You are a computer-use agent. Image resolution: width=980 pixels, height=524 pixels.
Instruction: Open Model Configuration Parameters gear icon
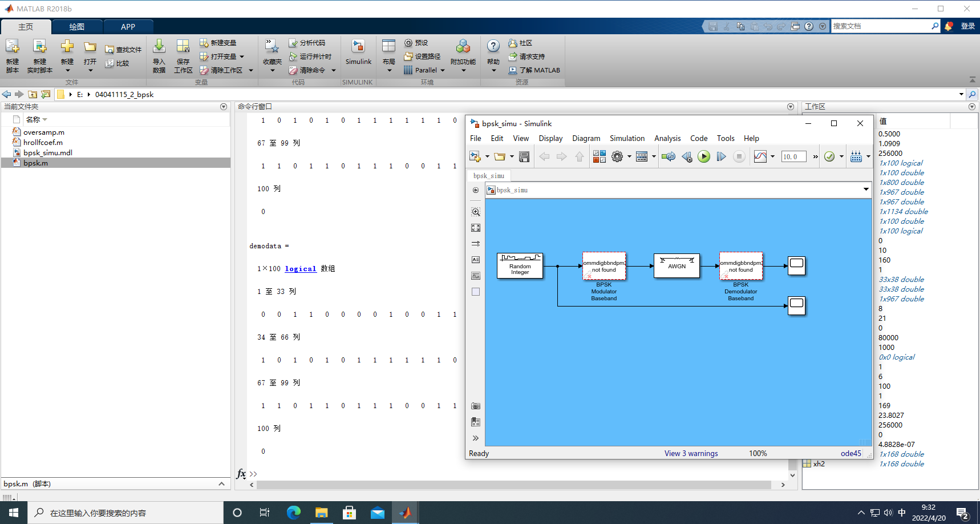click(617, 156)
